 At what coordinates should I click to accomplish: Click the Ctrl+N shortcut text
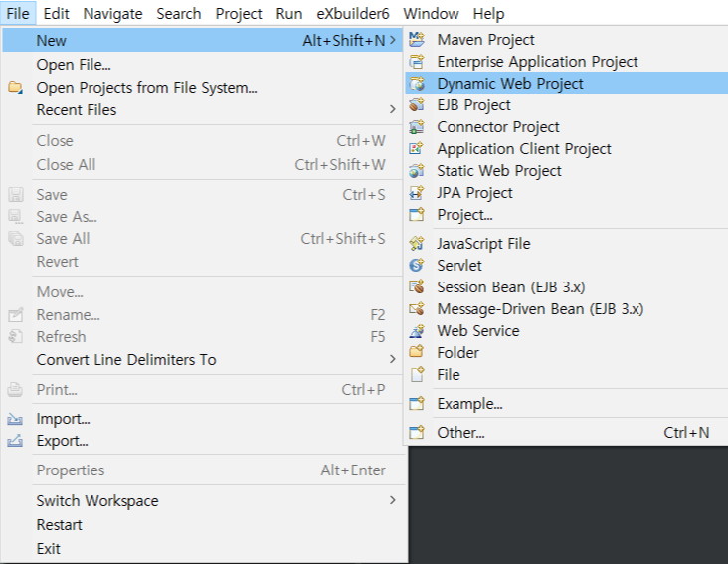(x=686, y=432)
